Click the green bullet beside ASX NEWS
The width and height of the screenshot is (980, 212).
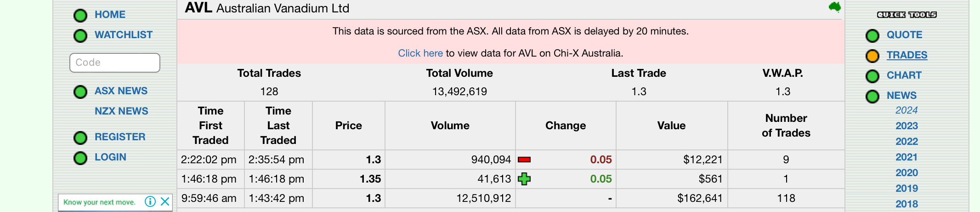pyautogui.click(x=80, y=92)
